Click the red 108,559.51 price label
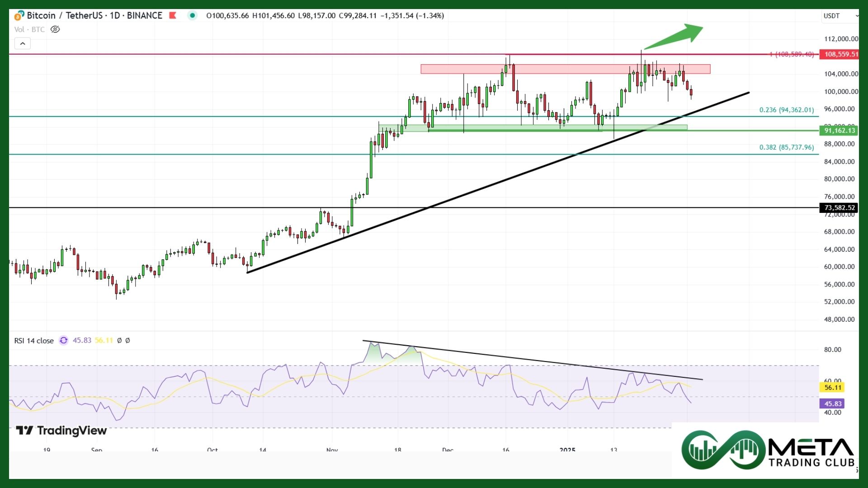Viewport: 868px width, 488px height. point(840,54)
